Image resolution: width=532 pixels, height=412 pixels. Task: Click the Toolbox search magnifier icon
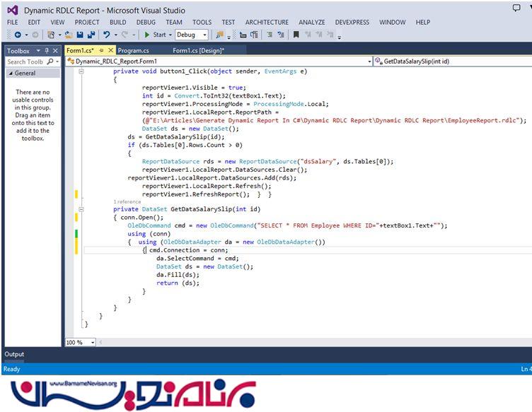(x=51, y=61)
